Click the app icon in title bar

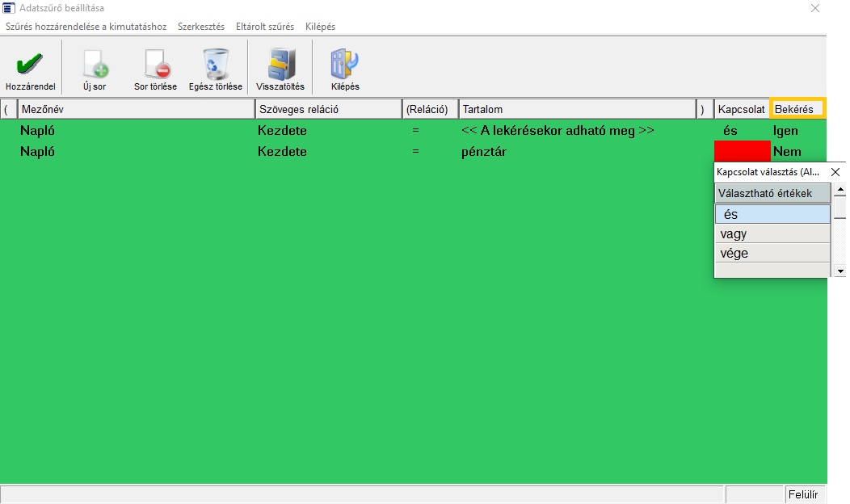9,8
